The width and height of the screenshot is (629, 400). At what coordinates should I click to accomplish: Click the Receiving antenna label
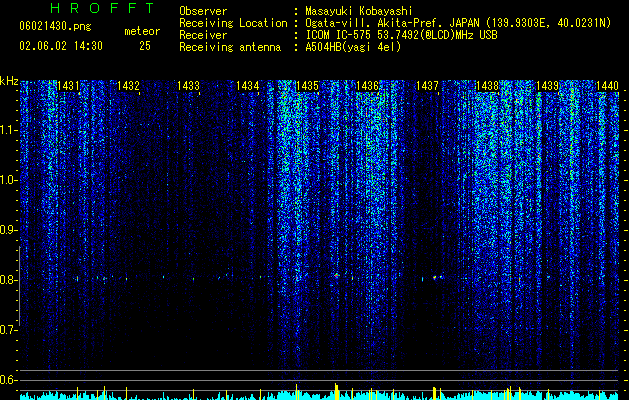pyautogui.click(x=230, y=47)
